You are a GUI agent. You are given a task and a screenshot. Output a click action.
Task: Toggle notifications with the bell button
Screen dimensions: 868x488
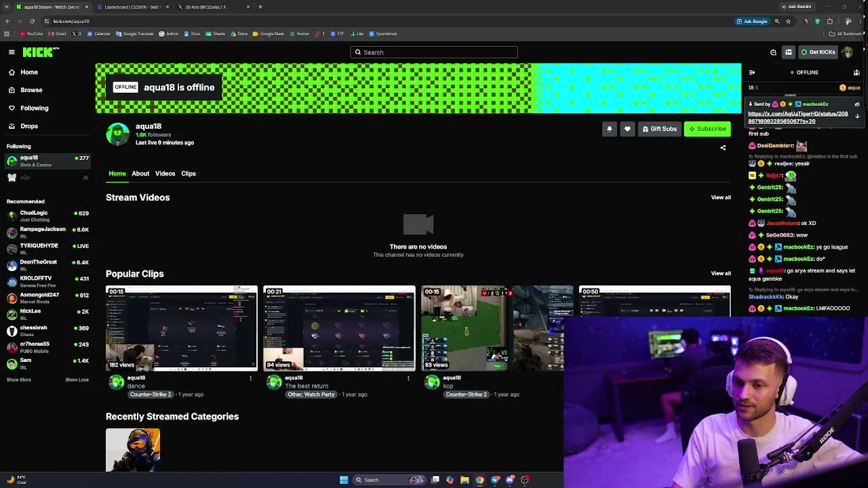tap(609, 129)
